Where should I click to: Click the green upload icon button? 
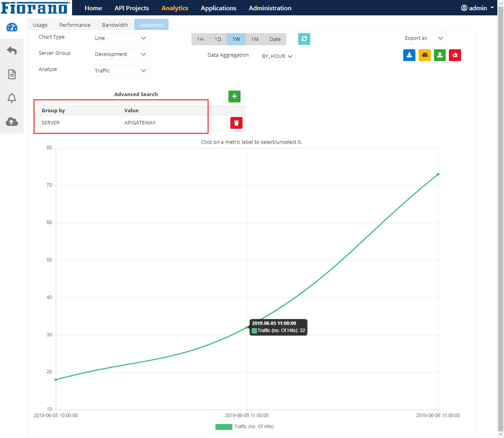coord(440,55)
